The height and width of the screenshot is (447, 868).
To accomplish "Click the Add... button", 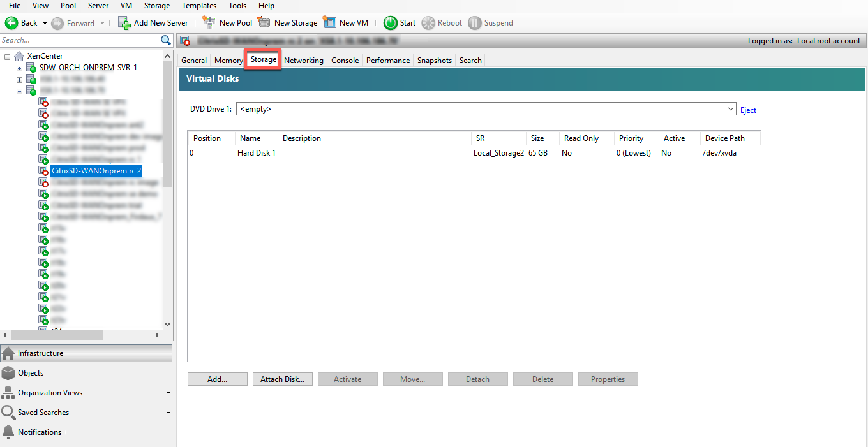I will point(218,379).
